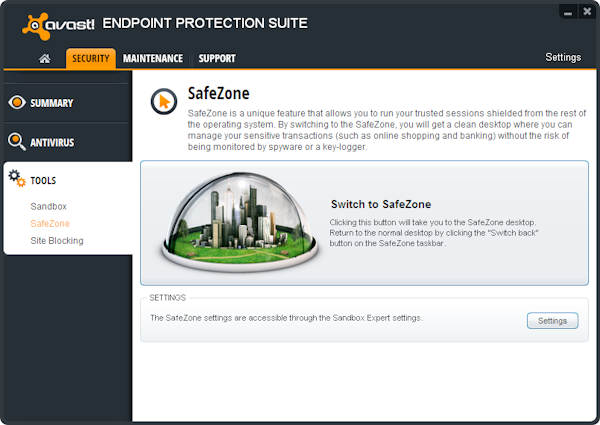Viewport: 600px width, 425px height.
Task: Click the Switch to SafeZone button text
Action: click(x=381, y=204)
